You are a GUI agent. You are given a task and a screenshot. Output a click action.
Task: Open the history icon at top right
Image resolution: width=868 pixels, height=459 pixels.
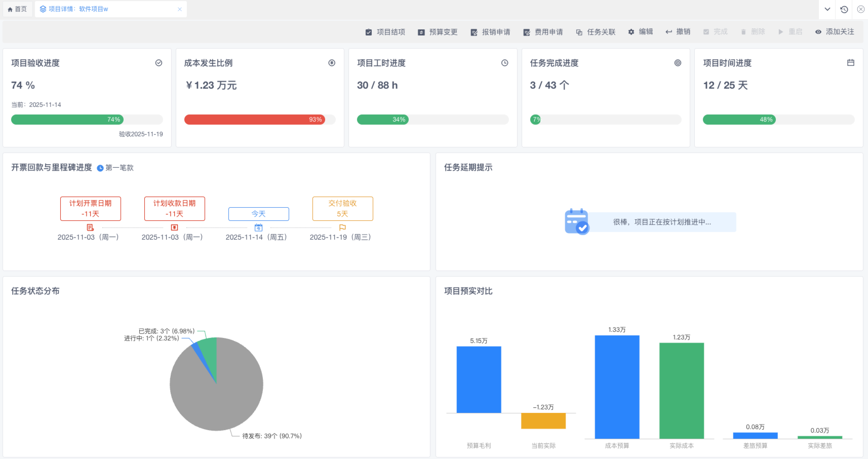pos(844,9)
